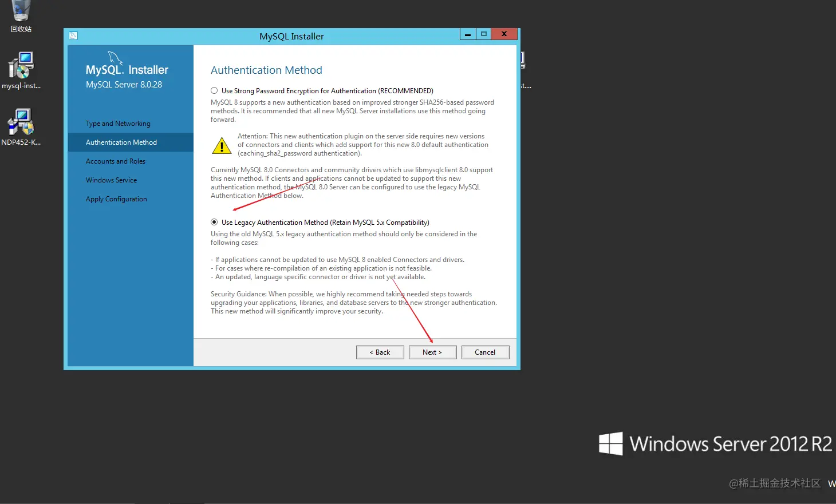Screen dimensions: 836x504
Task: Select Use Legacy Authentication Method radio button
Action: point(214,222)
